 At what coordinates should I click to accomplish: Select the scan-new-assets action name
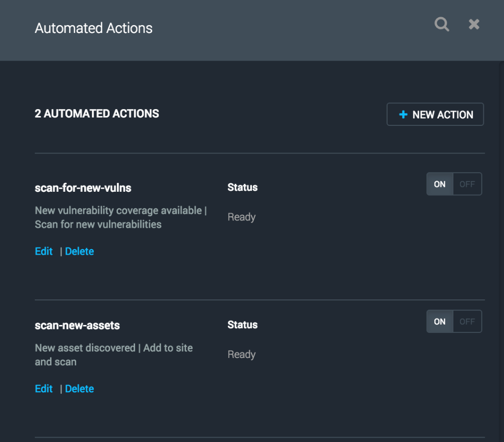point(77,325)
